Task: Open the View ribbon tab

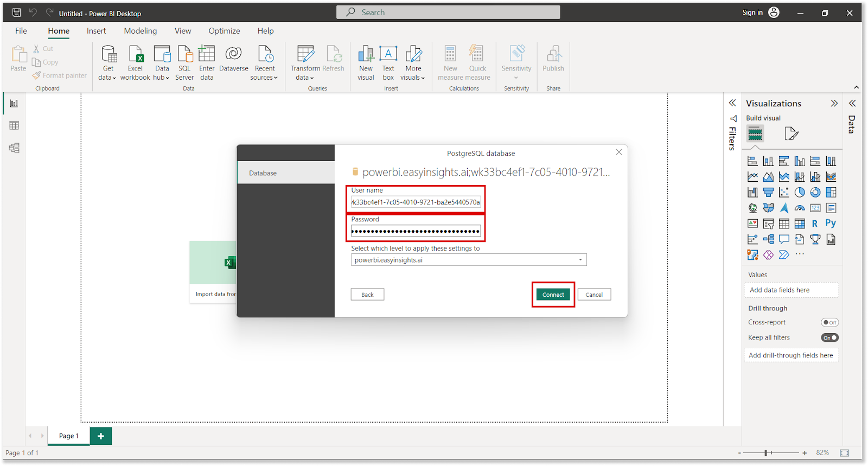Action: pos(183,31)
